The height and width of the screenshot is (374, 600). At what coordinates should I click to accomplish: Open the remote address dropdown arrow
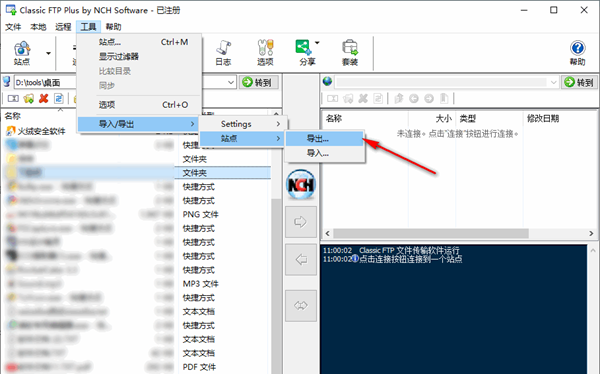[553, 82]
